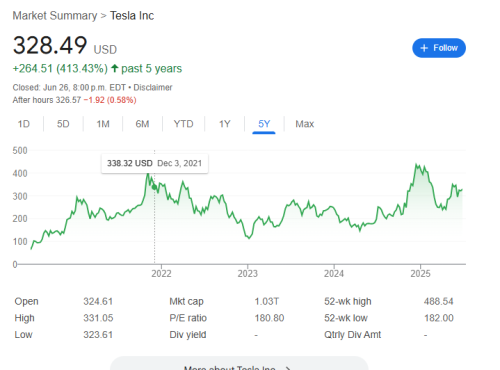Click the +264.51 (413.43%) change text
Image resolution: width=500 pixels, height=370 pixels.
pos(60,69)
